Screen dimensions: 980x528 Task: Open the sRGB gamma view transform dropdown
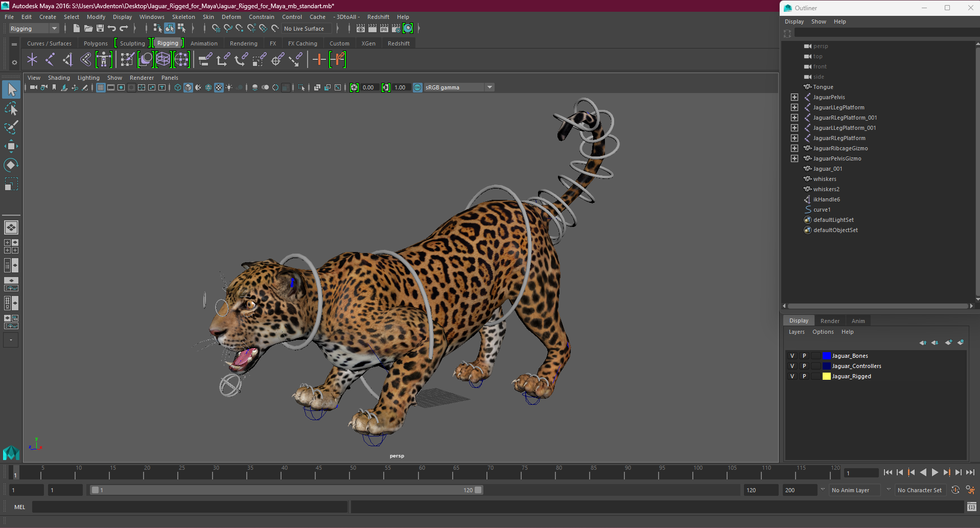(x=459, y=87)
